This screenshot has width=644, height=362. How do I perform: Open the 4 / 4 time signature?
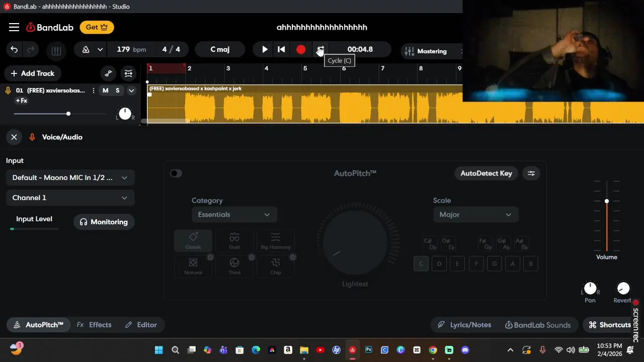tap(171, 49)
